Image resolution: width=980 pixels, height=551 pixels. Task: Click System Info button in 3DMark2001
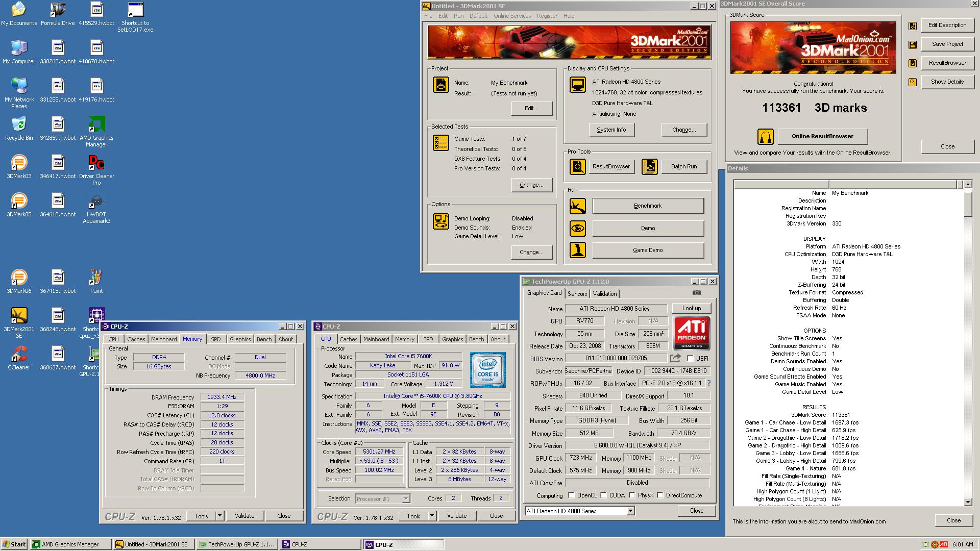(611, 130)
